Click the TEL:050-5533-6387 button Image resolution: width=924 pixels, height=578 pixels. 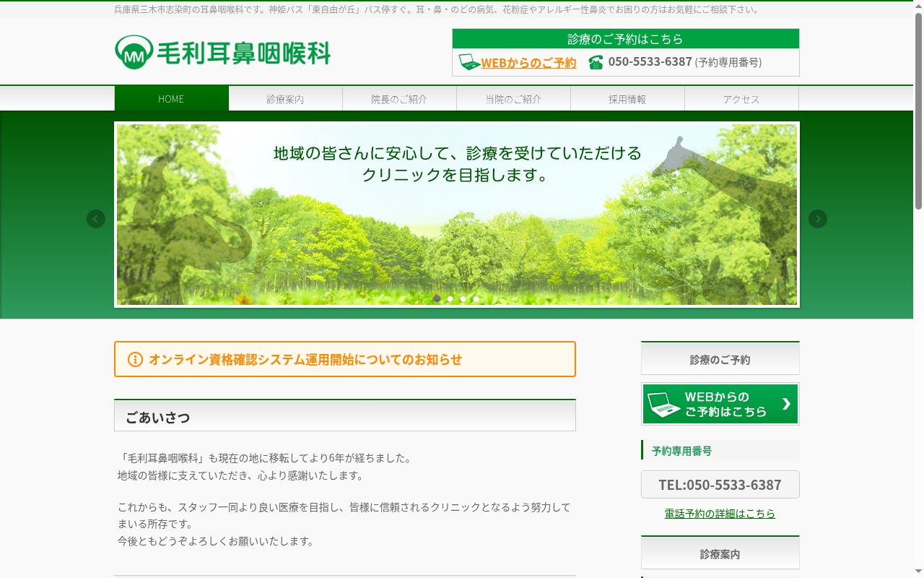point(720,485)
